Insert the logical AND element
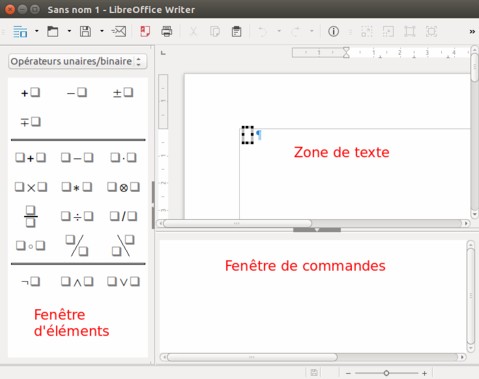This screenshot has height=379, width=479. tap(77, 282)
